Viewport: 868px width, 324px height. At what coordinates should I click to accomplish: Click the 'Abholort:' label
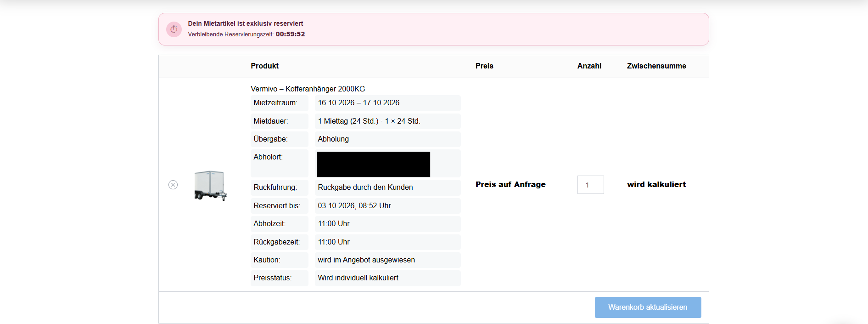[x=268, y=157]
